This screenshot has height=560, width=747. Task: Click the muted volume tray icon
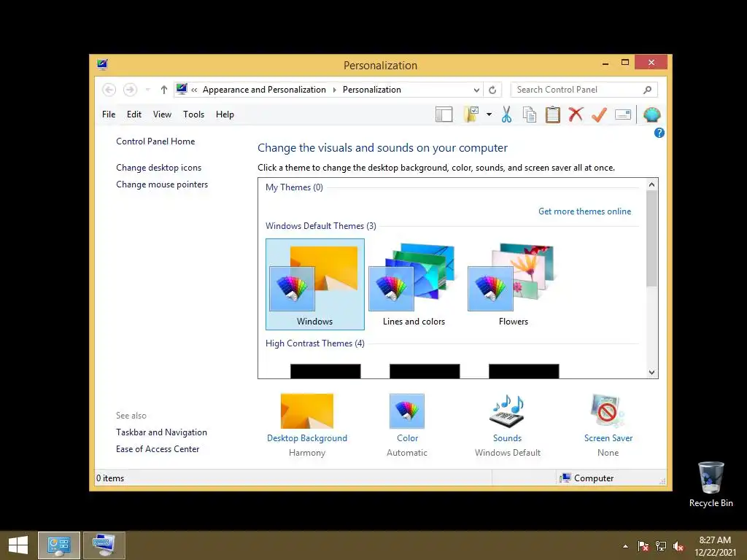tap(678, 546)
